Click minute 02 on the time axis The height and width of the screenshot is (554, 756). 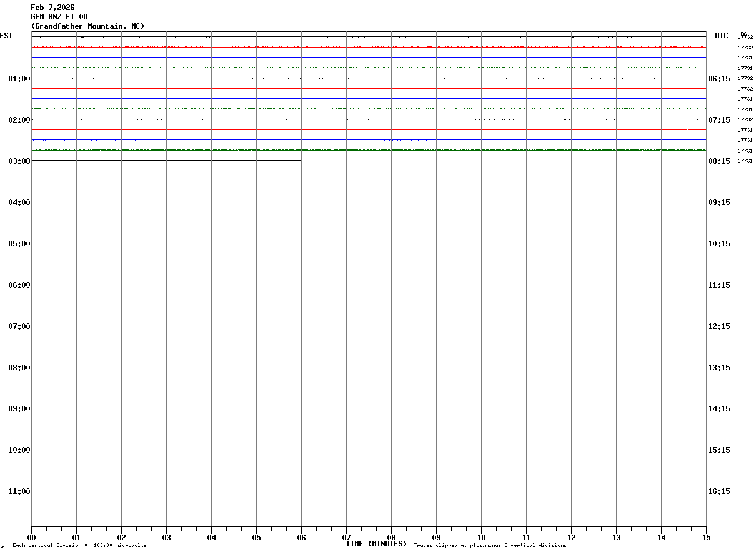click(121, 537)
